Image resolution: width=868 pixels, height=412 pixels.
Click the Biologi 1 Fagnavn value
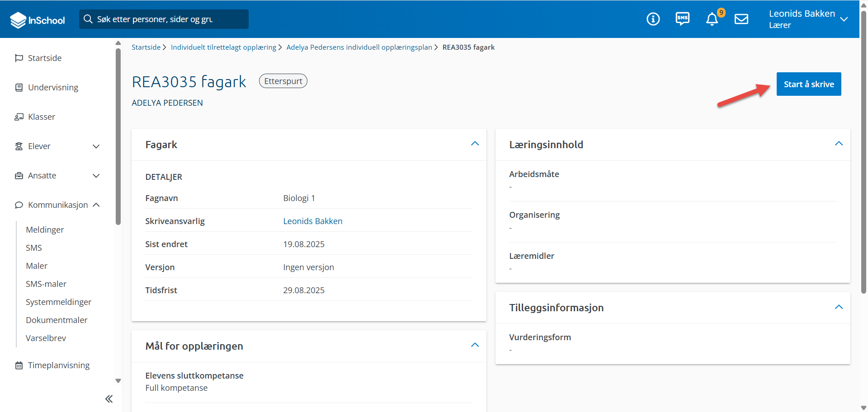[299, 198]
